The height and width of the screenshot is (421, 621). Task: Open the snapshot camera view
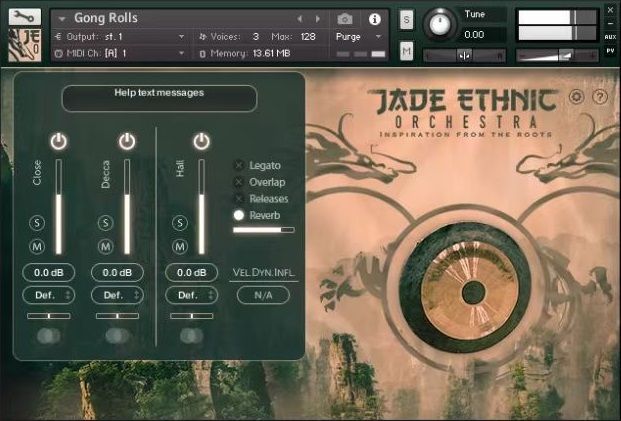pyautogui.click(x=345, y=19)
